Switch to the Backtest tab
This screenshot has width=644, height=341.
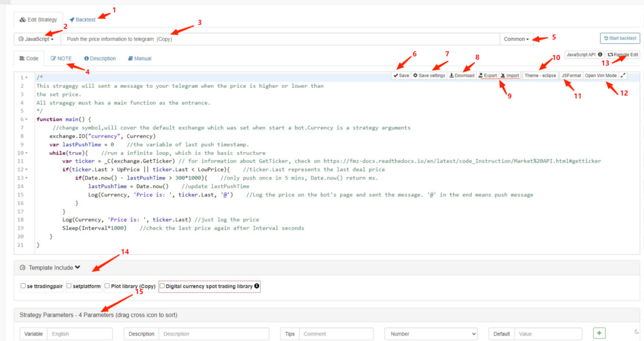coord(82,20)
